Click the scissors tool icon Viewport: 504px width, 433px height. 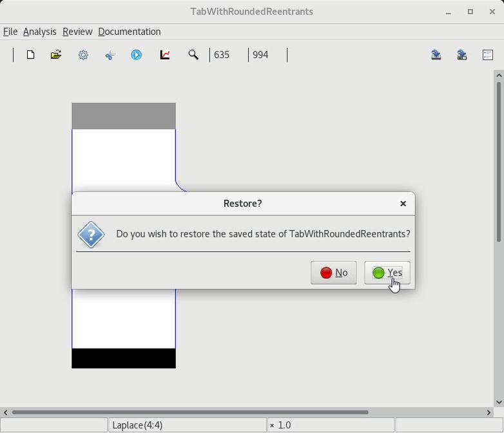(110, 55)
